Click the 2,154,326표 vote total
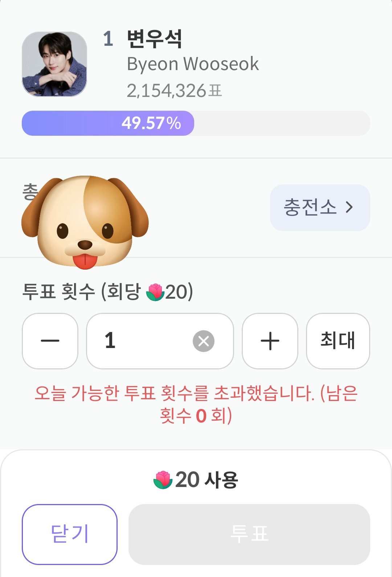 coord(174,91)
